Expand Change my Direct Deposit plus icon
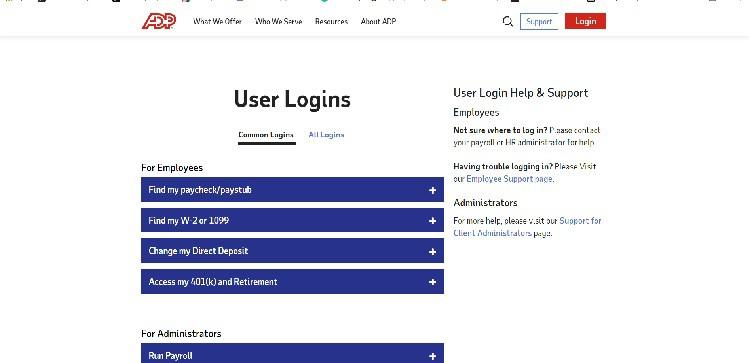Viewport: 749px width, 363px height. click(x=432, y=251)
